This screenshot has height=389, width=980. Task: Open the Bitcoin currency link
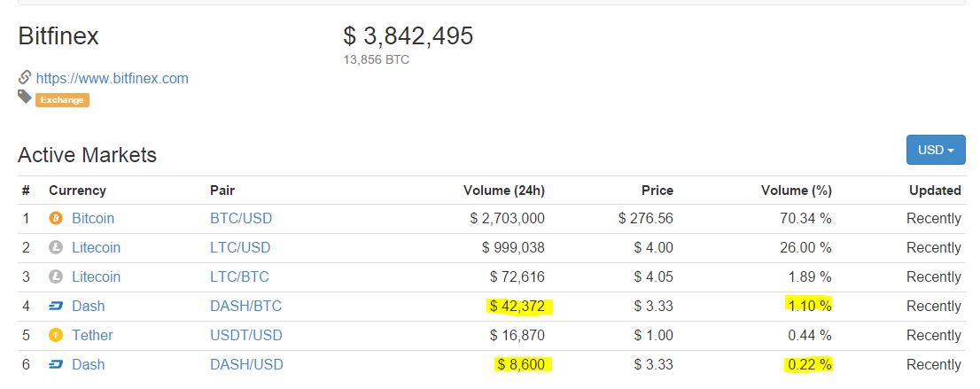93,219
